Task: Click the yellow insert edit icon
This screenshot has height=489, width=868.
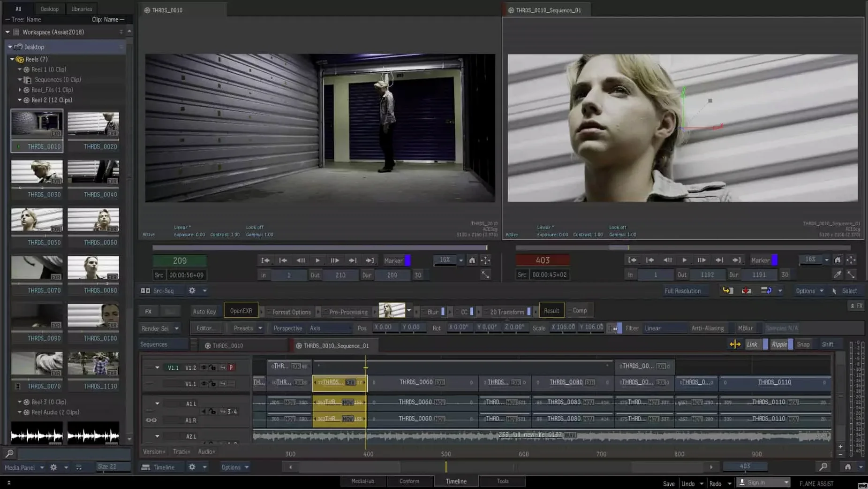Action: tap(727, 290)
